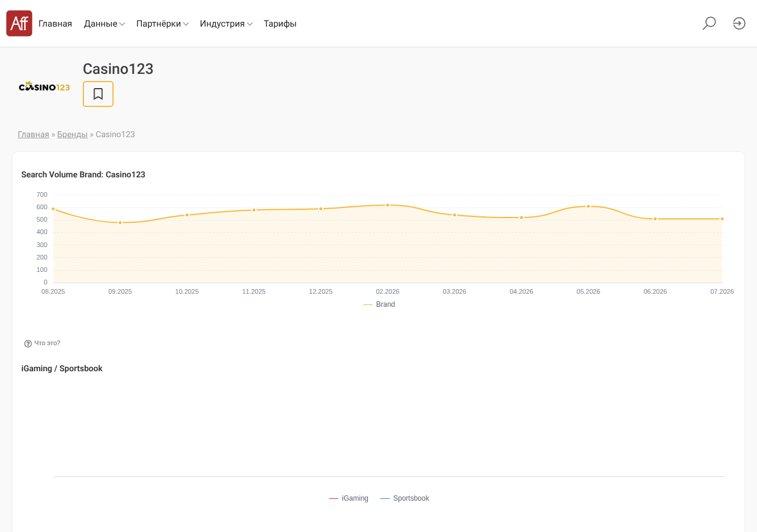The width and height of the screenshot is (757, 532).
Task: Go to Главная in the top menu
Action: (55, 24)
